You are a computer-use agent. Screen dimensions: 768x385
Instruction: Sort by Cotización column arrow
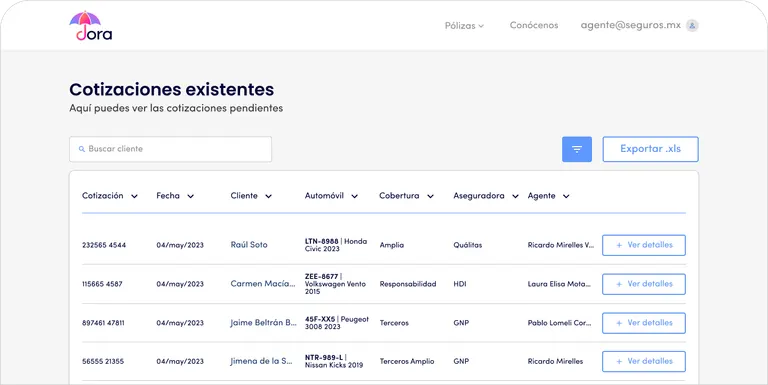pos(134,196)
